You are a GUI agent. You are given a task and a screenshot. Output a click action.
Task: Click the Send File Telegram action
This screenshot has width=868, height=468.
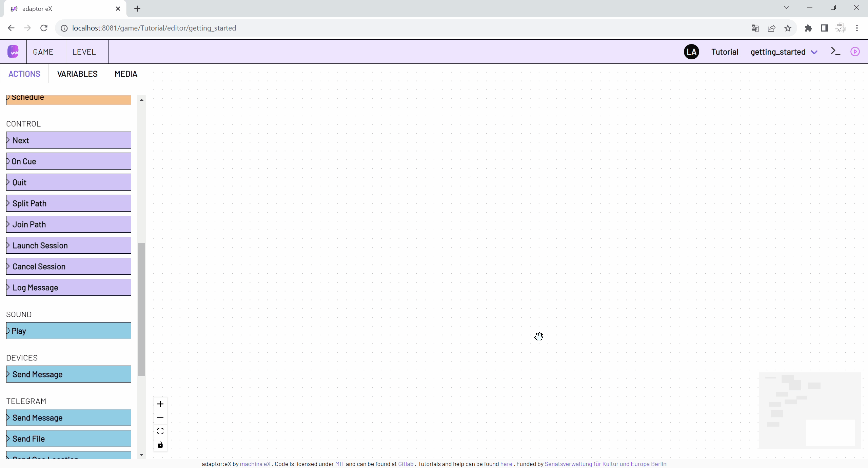click(x=68, y=438)
